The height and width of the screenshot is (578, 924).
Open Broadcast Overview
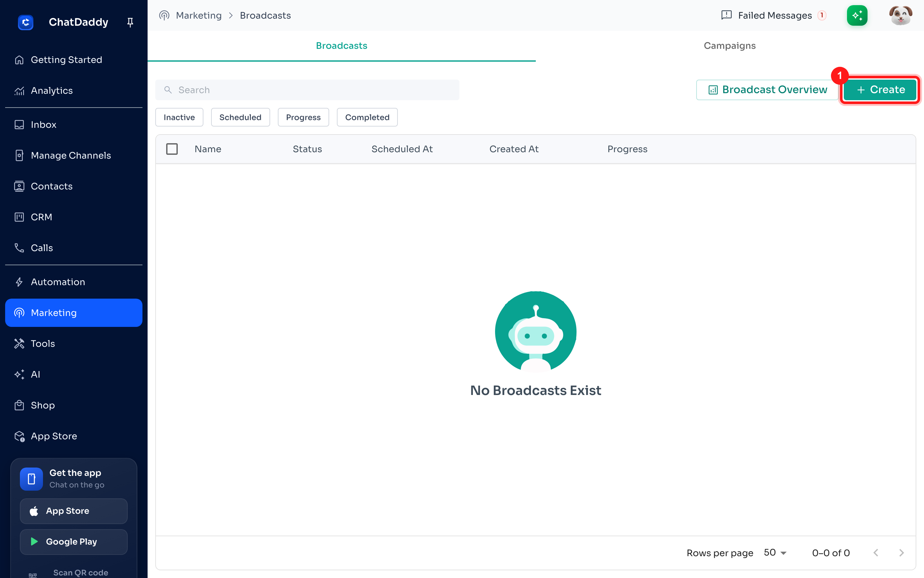click(x=767, y=90)
